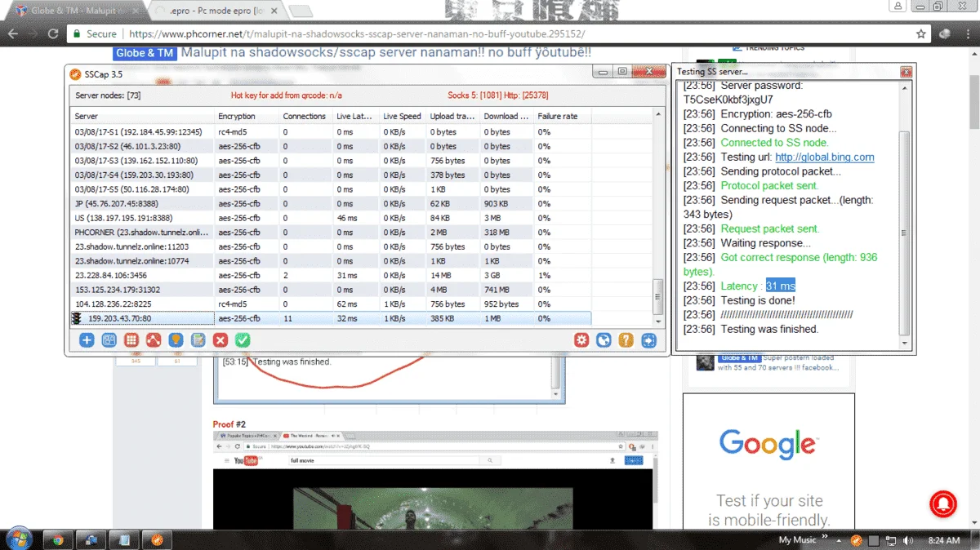Open the global.bing.com link in test log
The width and height of the screenshot is (980, 550).
[824, 157]
